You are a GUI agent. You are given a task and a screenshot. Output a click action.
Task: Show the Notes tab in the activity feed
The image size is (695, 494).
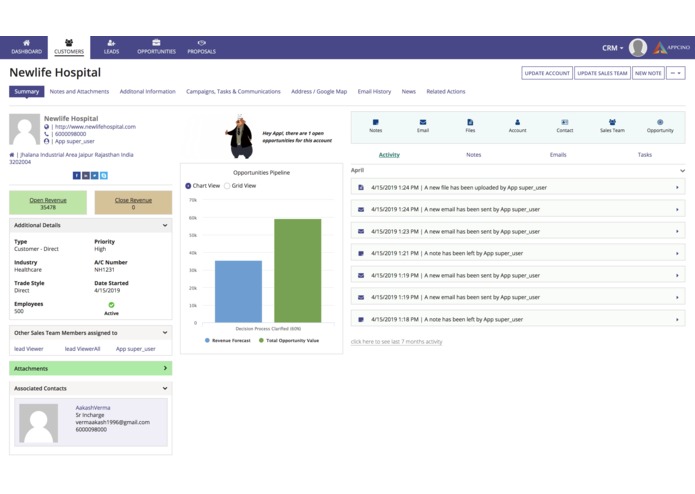(x=474, y=155)
